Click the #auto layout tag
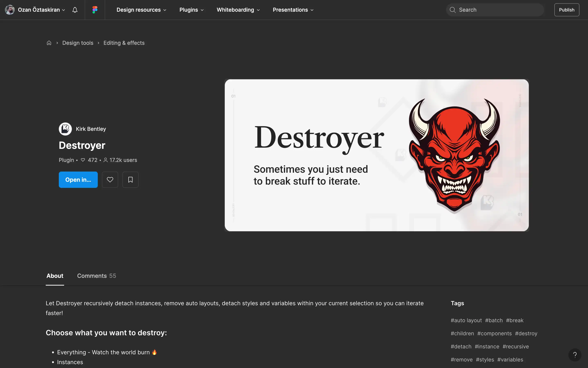This screenshot has height=368, width=588. 466,320
